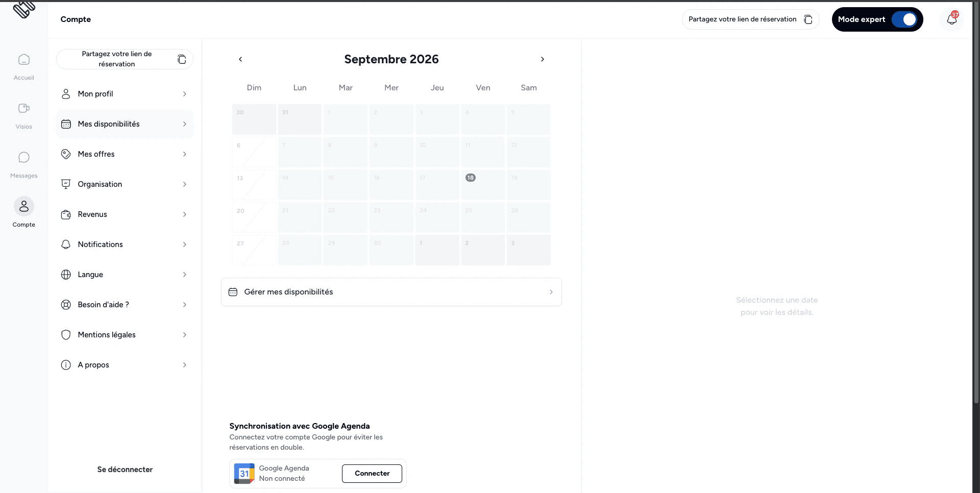
Task: Expand Gérer mes disponibilités row
Action: tap(391, 292)
